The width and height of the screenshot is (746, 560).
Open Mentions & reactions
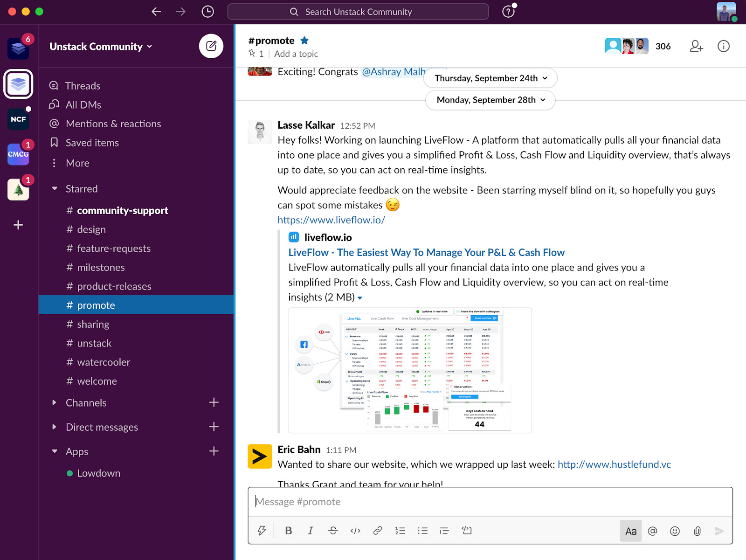(113, 124)
